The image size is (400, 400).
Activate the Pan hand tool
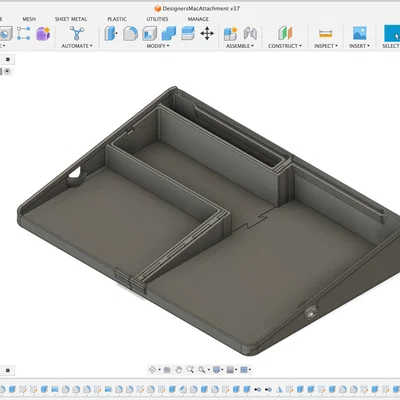(179, 369)
